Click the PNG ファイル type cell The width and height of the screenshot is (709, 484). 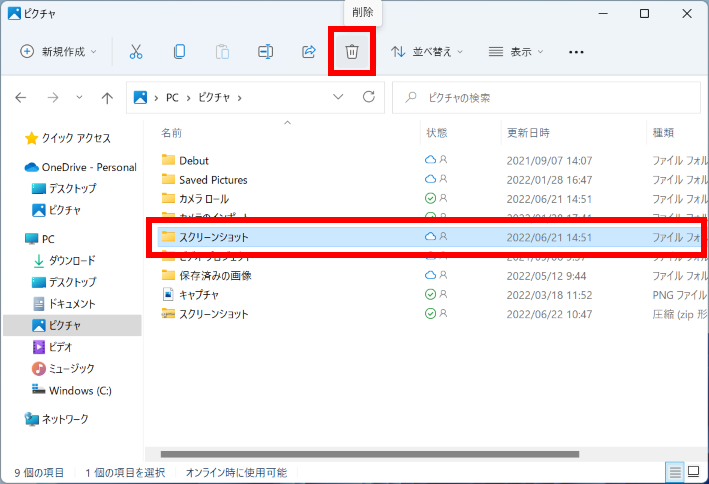(679, 295)
